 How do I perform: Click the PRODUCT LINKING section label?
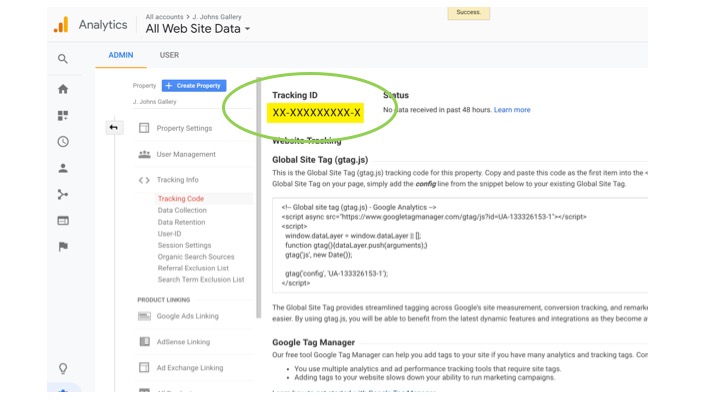point(163,300)
